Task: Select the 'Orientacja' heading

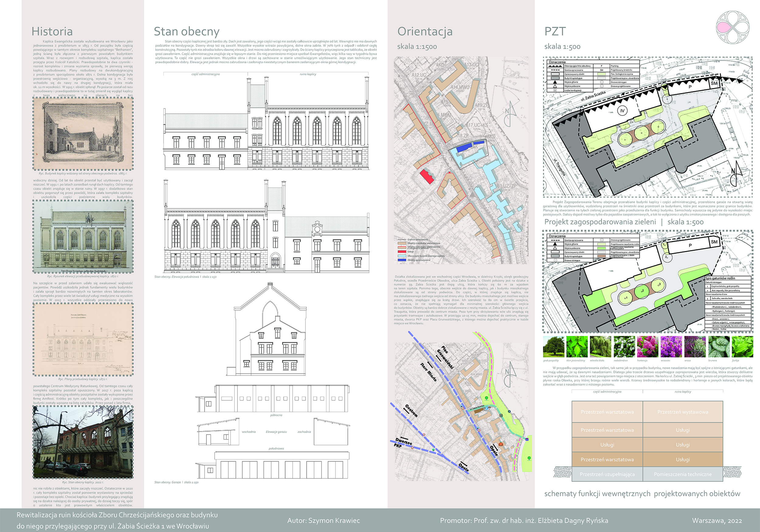Action: [x=425, y=32]
